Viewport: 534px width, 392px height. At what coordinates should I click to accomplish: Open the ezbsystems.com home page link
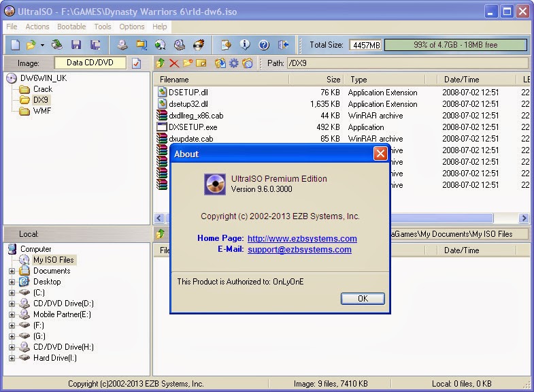point(302,238)
